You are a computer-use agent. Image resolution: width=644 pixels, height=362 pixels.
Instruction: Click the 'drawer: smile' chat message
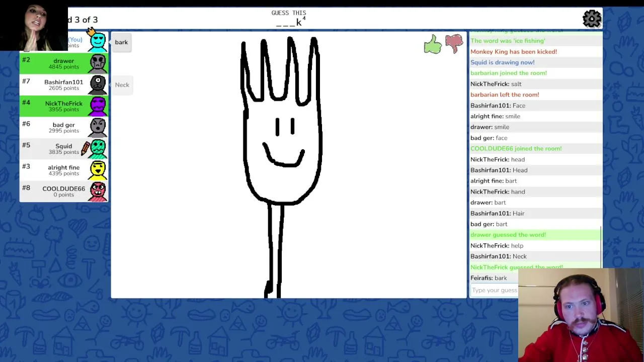[490, 127]
